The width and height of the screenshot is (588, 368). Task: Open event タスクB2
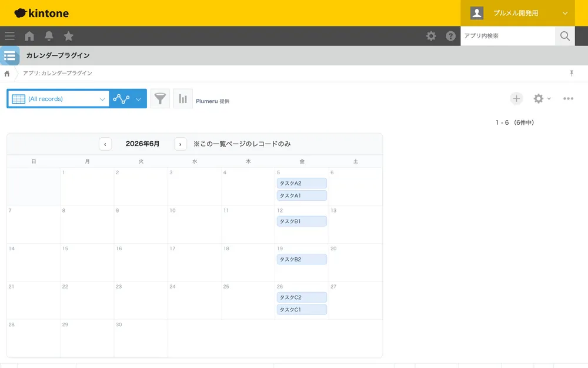pos(302,259)
